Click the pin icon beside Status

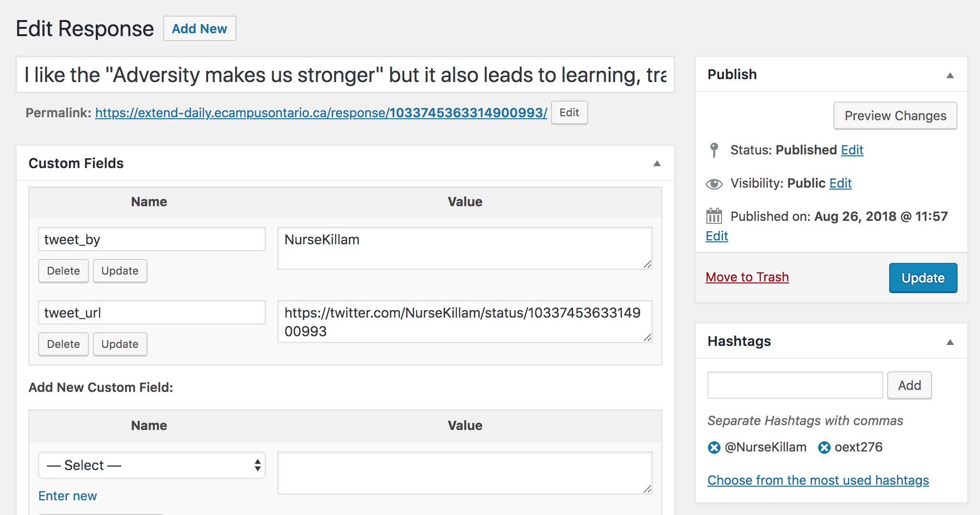714,150
